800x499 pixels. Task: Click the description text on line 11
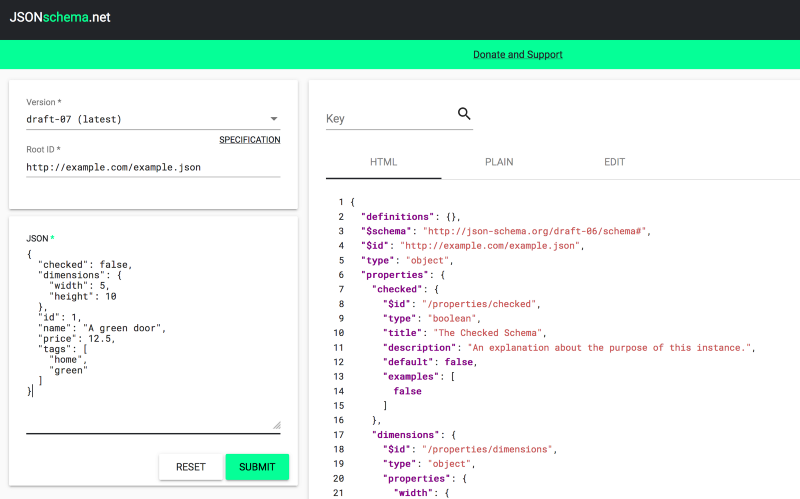[x=609, y=347]
